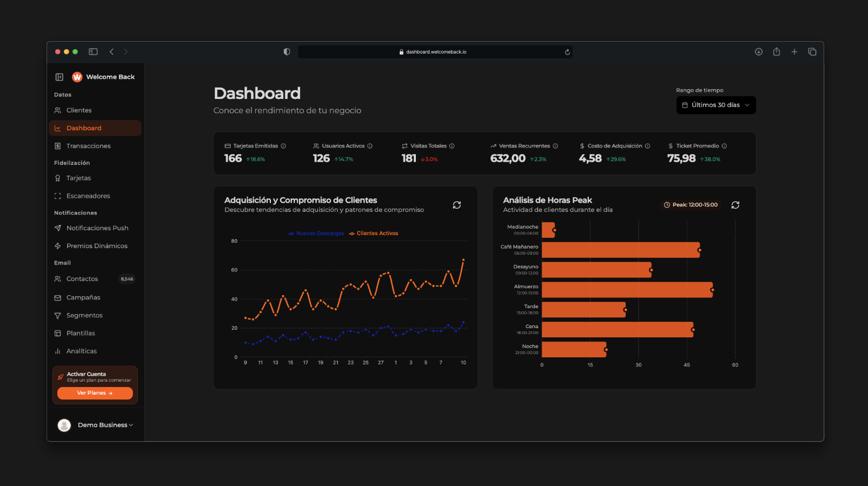
Task: Open the Últimos 30 días dropdown
Action: click(716, 105)
